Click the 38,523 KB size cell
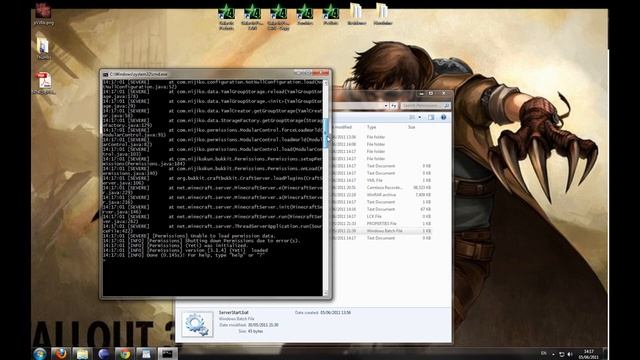The height and width of the screenshot is (360, 640). click(422, 188)
